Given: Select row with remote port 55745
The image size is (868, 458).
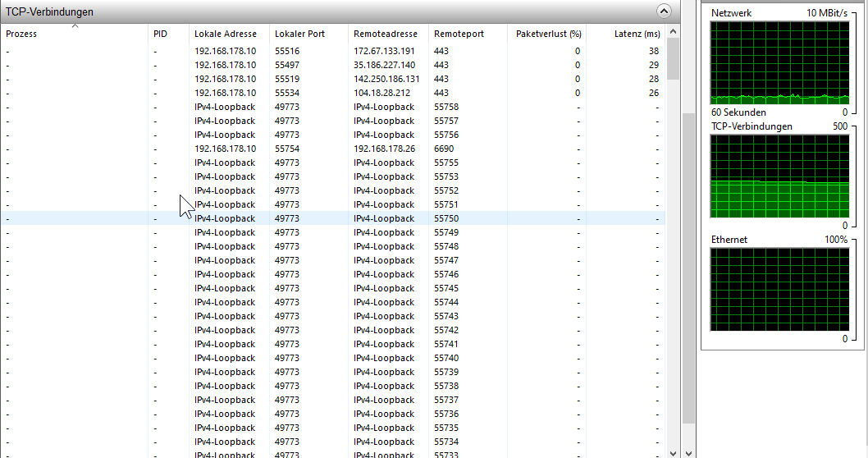Looking at the screenshot, I should click(x=333, y=288).
